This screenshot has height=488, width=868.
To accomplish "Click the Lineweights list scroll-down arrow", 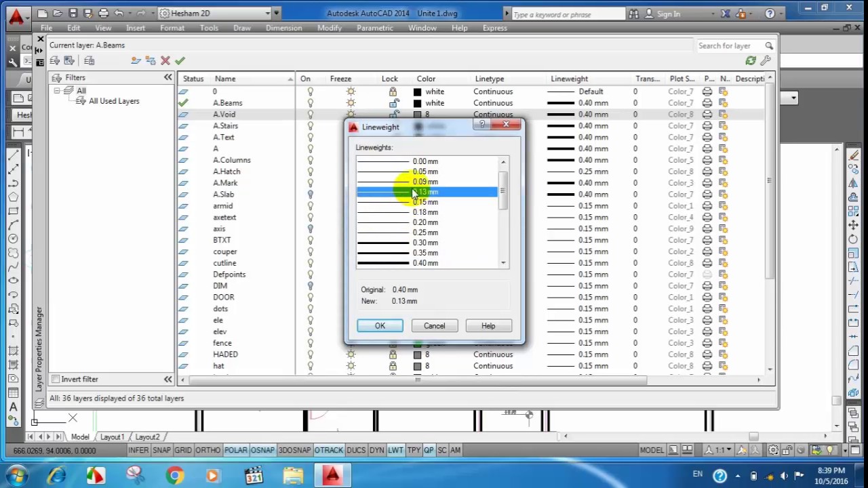I will click(503, 263).
